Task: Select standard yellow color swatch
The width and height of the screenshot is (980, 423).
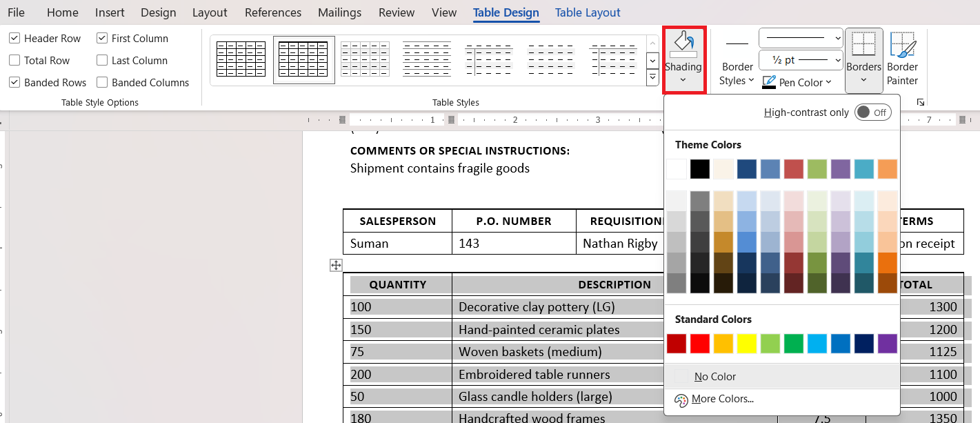Action: [x=747, y=344]
